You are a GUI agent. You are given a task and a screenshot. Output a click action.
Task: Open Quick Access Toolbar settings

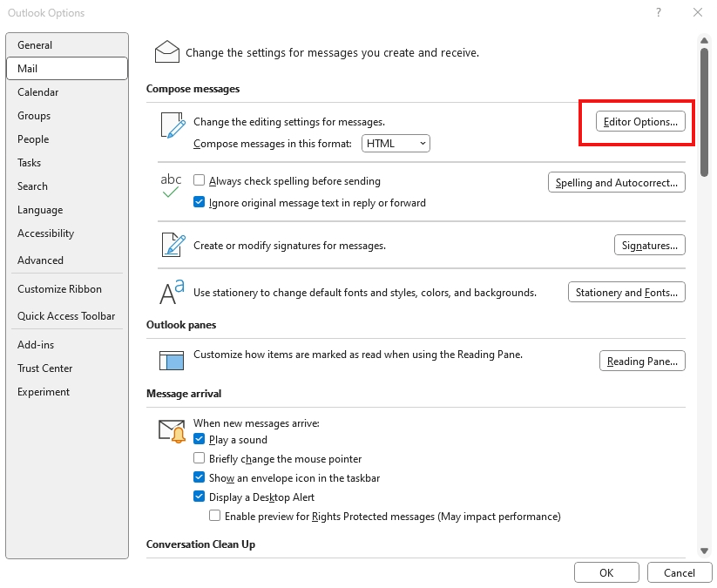pos(67,316)
